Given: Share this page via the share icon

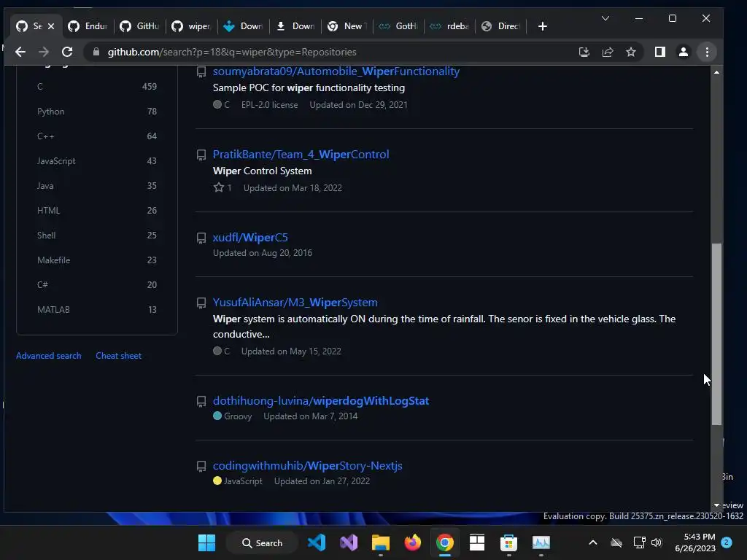Looking at the screenshot, I should tap(608, 52).
